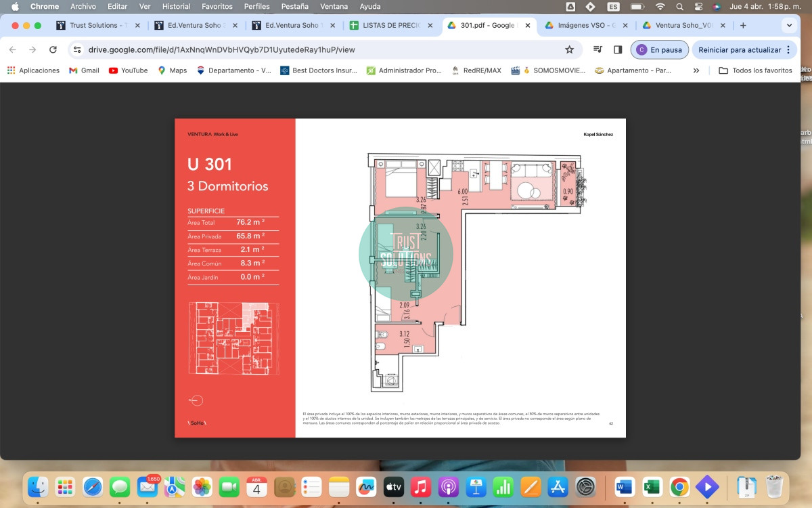Open the Departamento - V... bookmark
Screen dimensions: 812x508
(x=233, y=70)
